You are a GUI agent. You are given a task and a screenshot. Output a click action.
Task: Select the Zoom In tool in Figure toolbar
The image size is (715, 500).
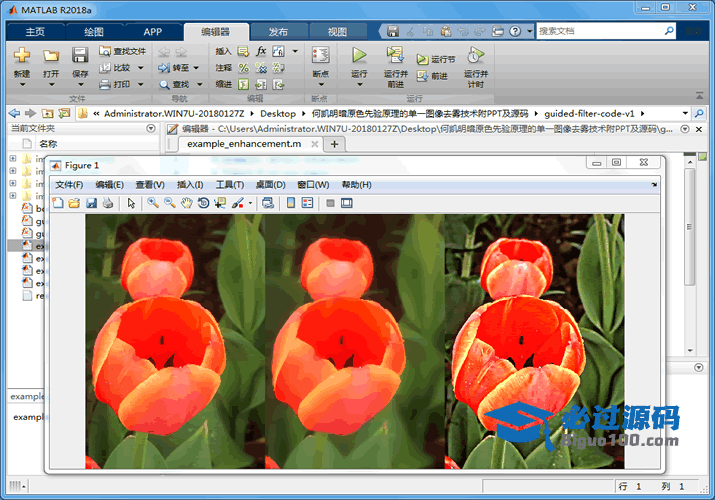152,203
